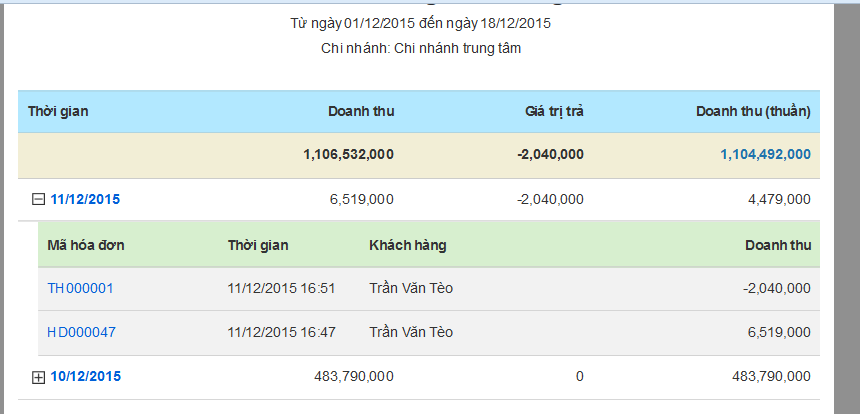Select the Doanh thu main column header
Image resolution: width=860 pixels, height=414 pixels.
[x=361, y=111]
